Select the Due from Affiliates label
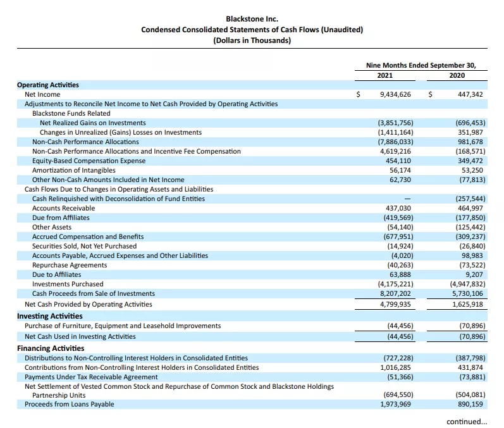 (61, 217)
